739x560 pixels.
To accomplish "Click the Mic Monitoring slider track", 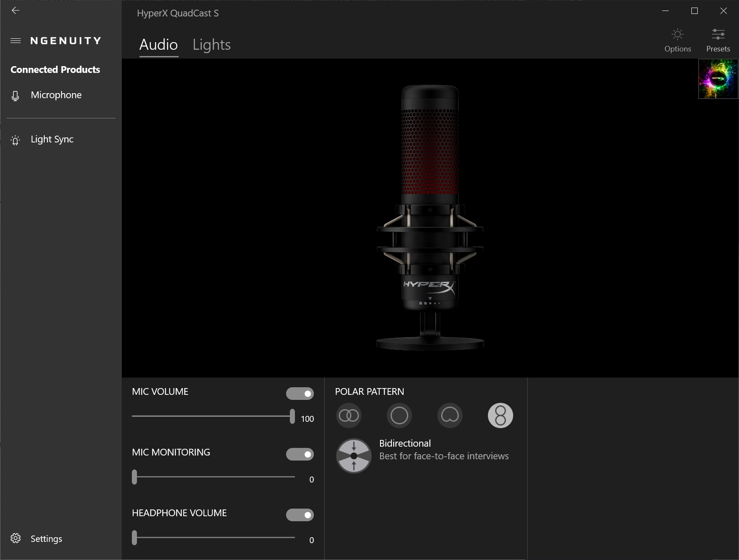I will [x=215, y=477].
